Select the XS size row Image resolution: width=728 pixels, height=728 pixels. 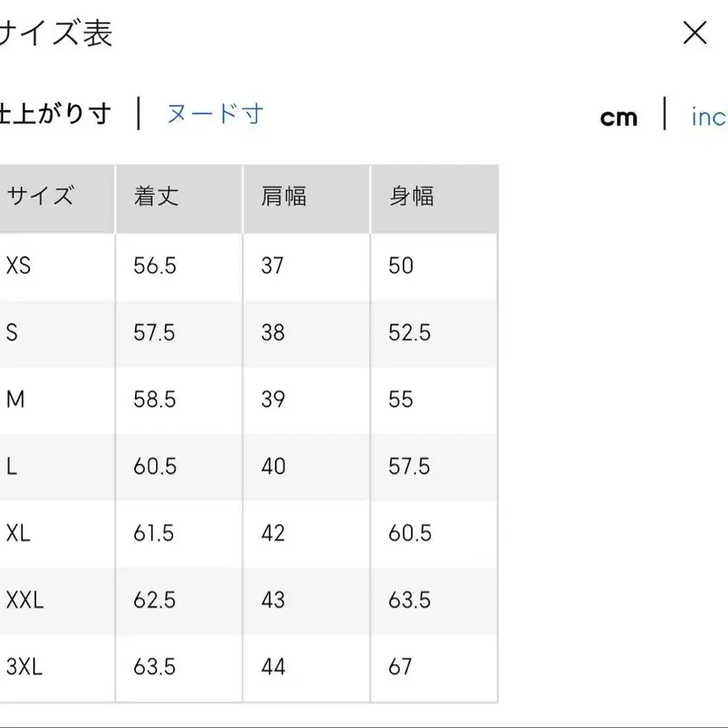coord(18,265)
